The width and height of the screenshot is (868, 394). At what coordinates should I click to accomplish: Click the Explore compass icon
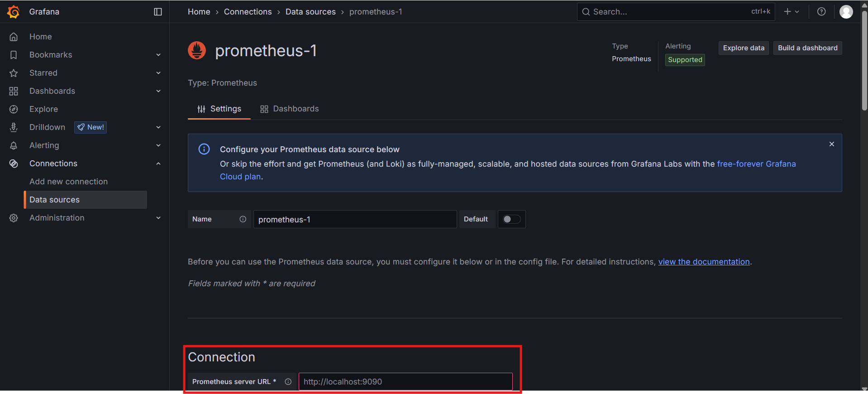(x=14, y=109)
